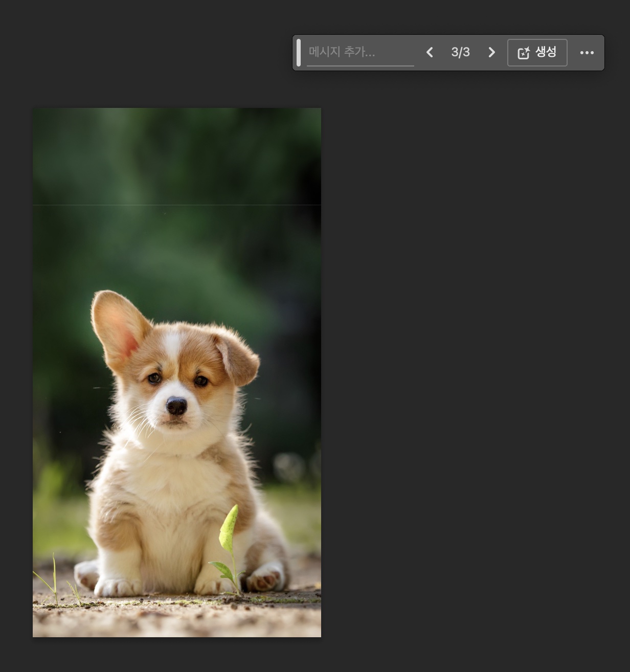Click the 메시지 추가 prompt input field
The height and width of the screenshot is (672, 630).
tap(360, 52)
